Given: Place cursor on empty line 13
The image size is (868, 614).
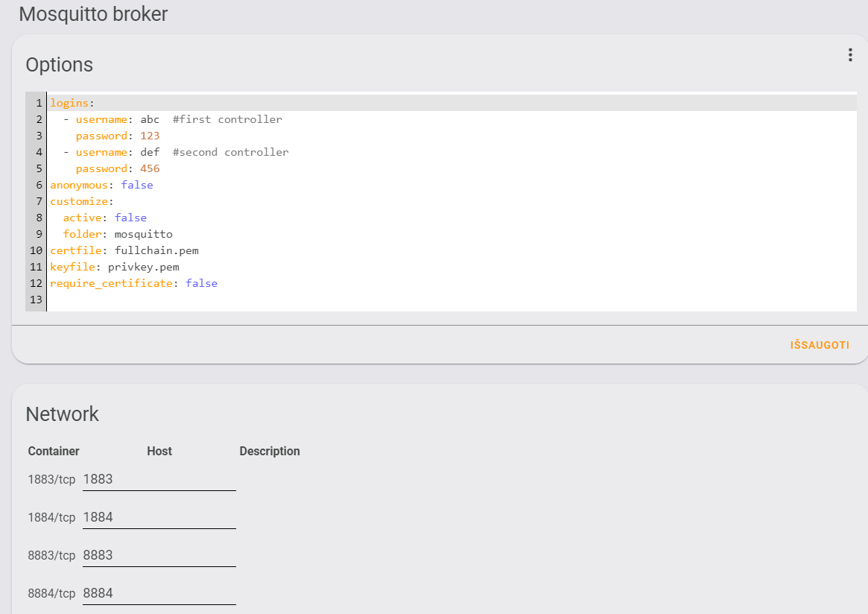Looking at the screenshot, I should (x=224, y=300).
